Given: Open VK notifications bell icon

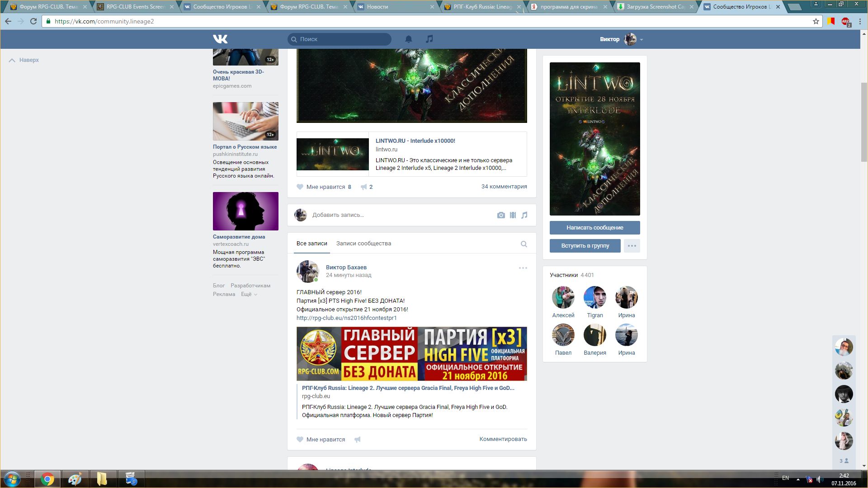Looking at the screenshot, I should tap(408, 39).
